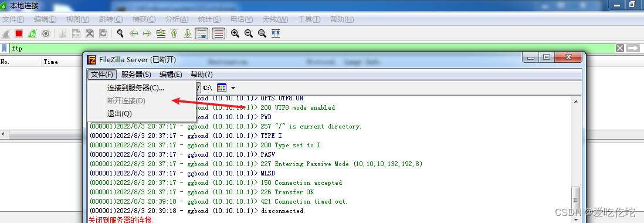The image size is (644, 223).
Task: Open the 跳转(G) menu
Action: tap(111, 19)
